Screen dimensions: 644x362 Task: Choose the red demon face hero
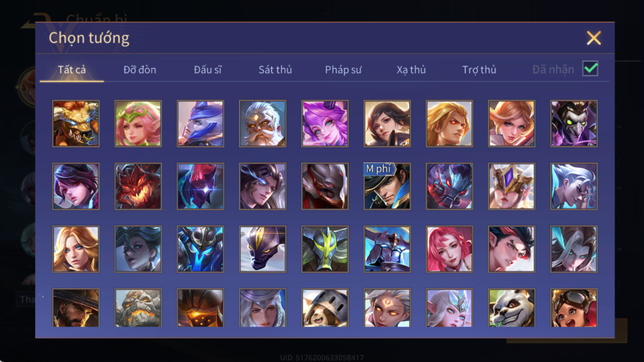point(138,186)
